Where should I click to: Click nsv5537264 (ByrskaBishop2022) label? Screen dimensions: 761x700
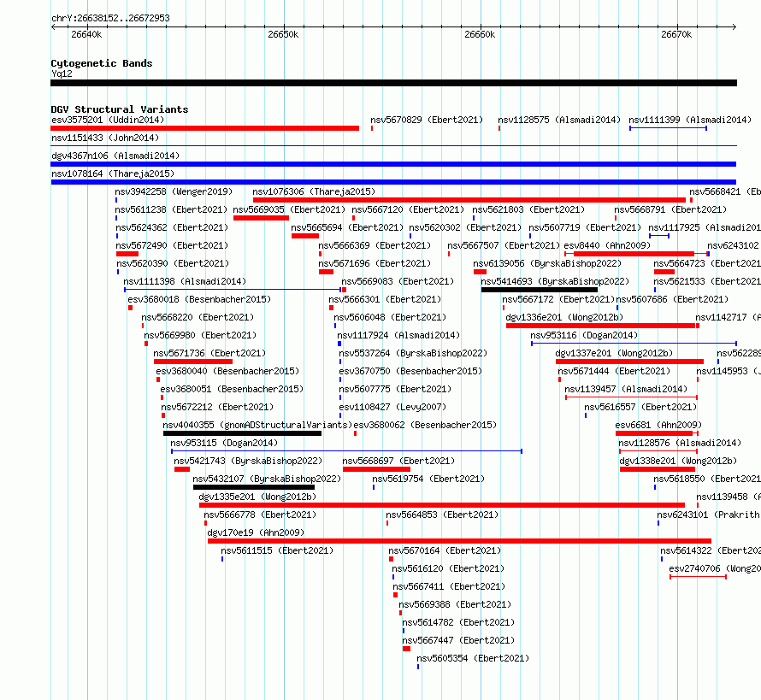(x=413, y=353)
